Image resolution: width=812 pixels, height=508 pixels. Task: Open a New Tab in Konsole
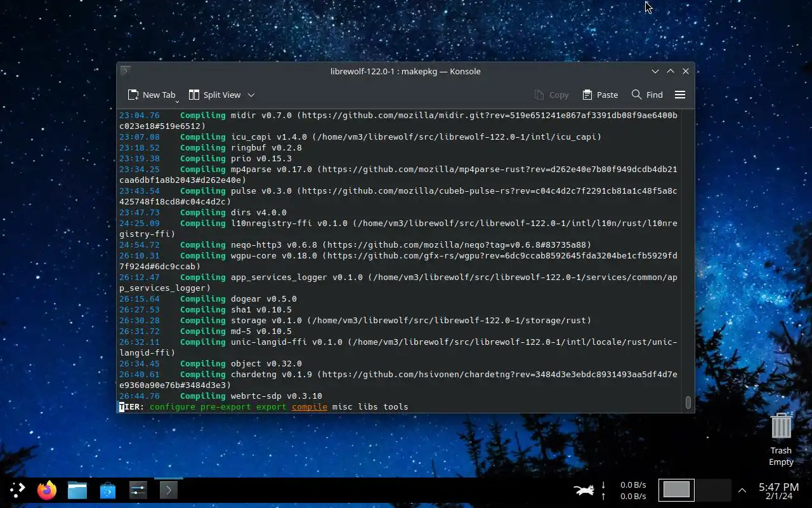click(151, 95)
